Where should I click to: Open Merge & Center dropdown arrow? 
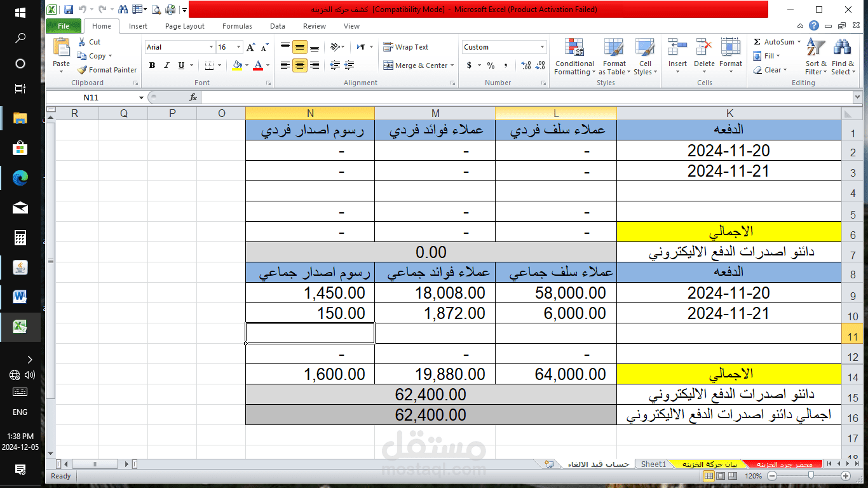452,65
